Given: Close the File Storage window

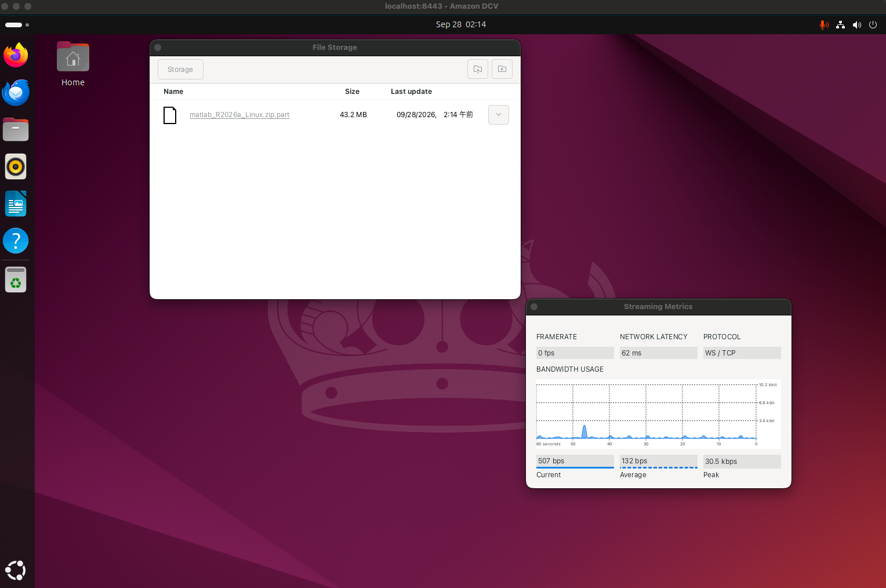Looking at the screenshot, I should [158, 48].
